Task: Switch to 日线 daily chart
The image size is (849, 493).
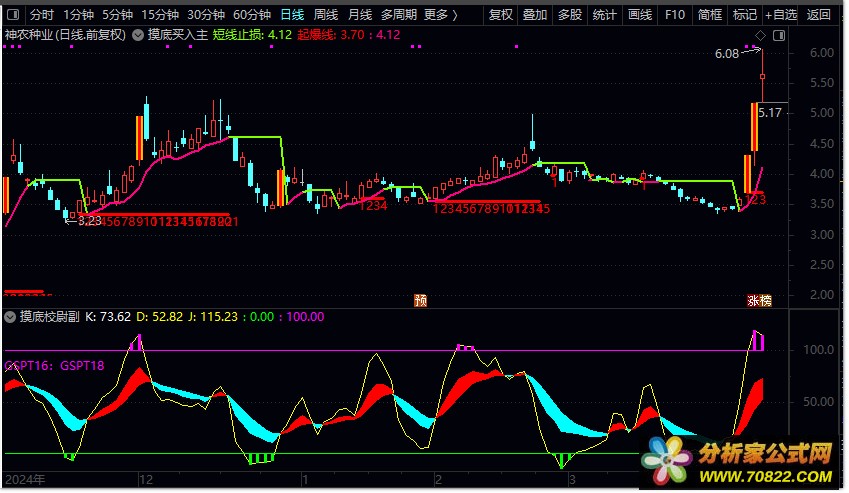Action: tap(292, 15)
